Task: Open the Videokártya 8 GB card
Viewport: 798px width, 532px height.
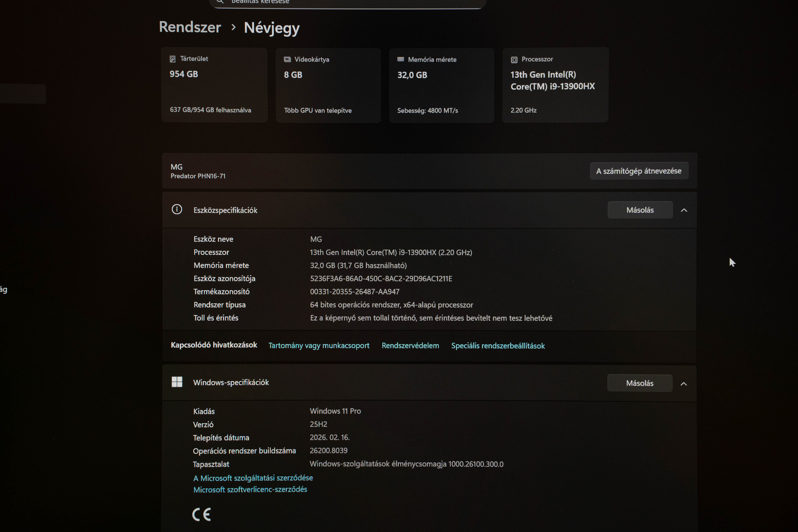Action: tap(328, 86)
